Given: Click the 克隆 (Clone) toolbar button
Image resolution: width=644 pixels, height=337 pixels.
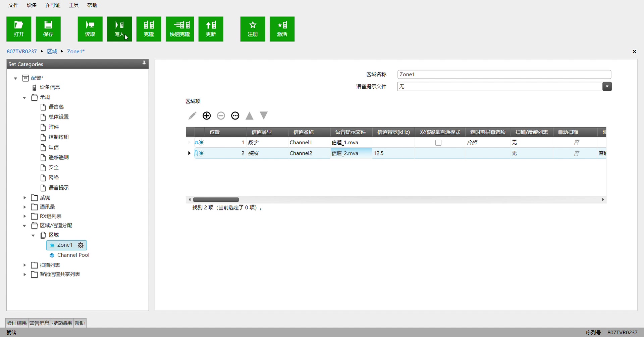Looking at the screenshot, I should click(149, 29).
